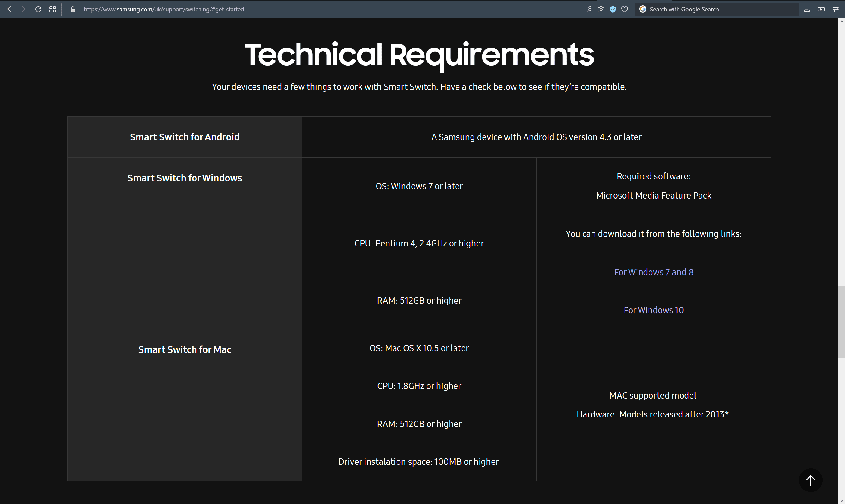845x504 pixels.
Task: Go back to the previous page
Action: [x=10, y=9]
